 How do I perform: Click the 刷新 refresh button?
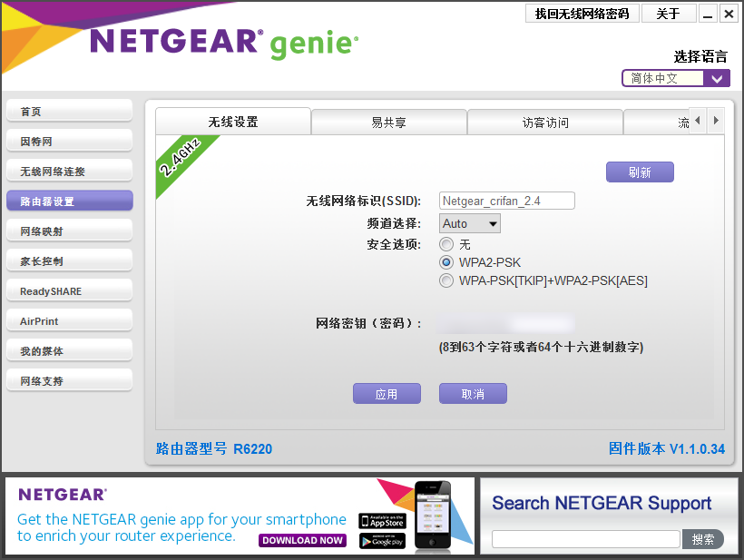(x=640, y=172)
